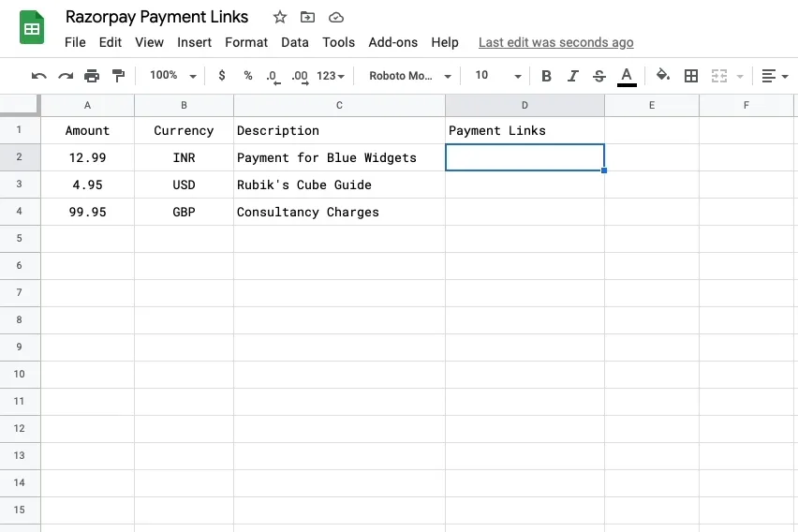Open the Edit menu
The width and height of the screenshot is (798, 532).
[110, 42]
